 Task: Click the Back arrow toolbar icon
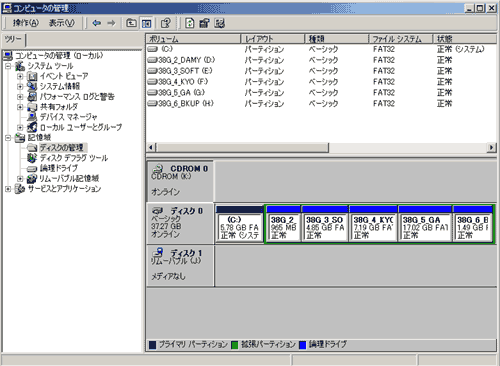click(x=97, y=23)
